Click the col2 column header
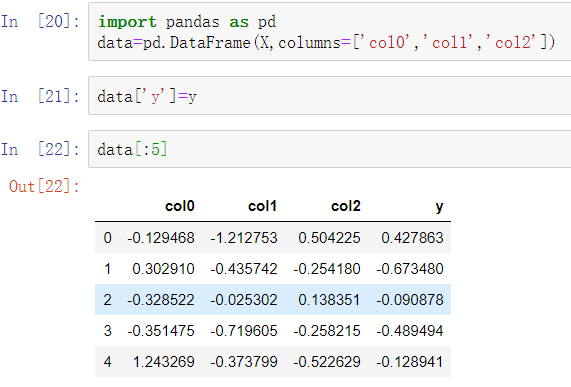 point(346,206)
